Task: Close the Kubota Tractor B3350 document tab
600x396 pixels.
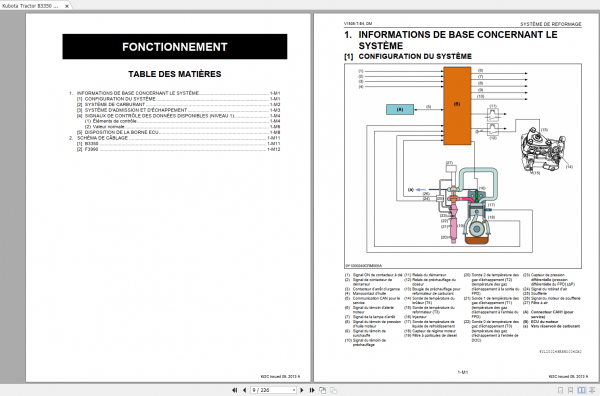Action: click(67, 6)
